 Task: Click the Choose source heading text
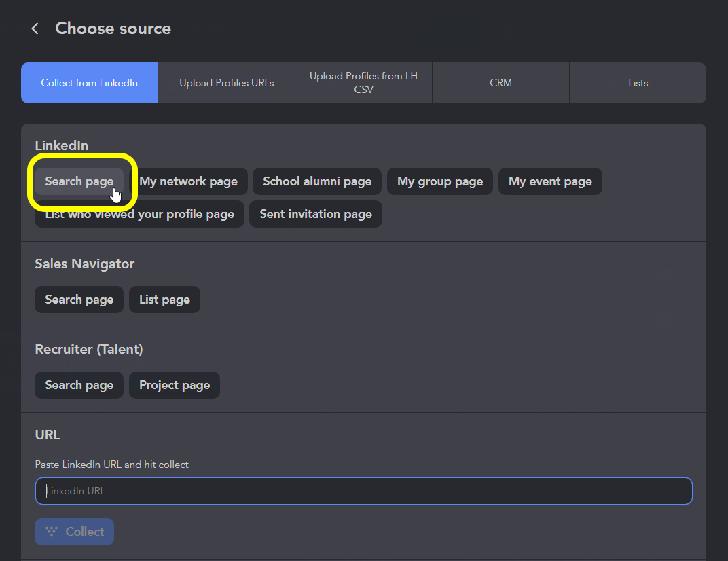point(113,29)
